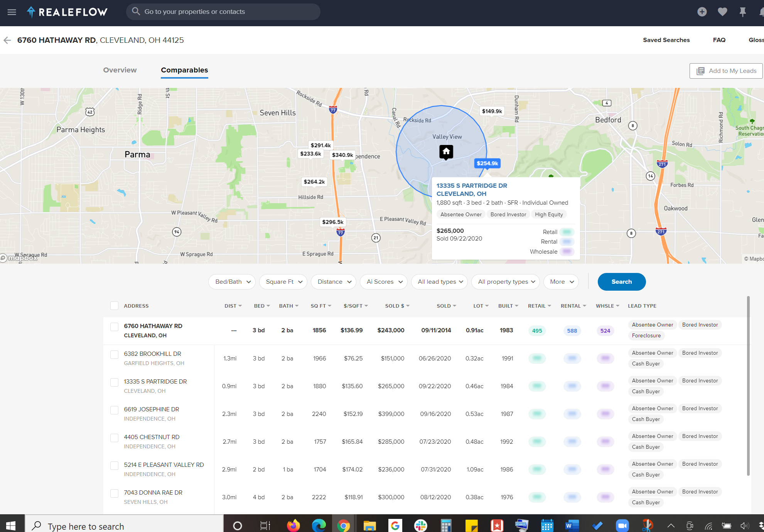Expand the Bed/Bath dropdown filter
764x532 pixels.
click(x=232, y=282)
